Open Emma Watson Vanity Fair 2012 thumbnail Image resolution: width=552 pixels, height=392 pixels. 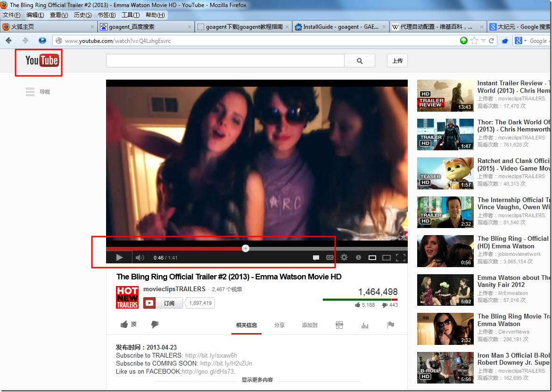pyautogui.click(x=445, y=290)
